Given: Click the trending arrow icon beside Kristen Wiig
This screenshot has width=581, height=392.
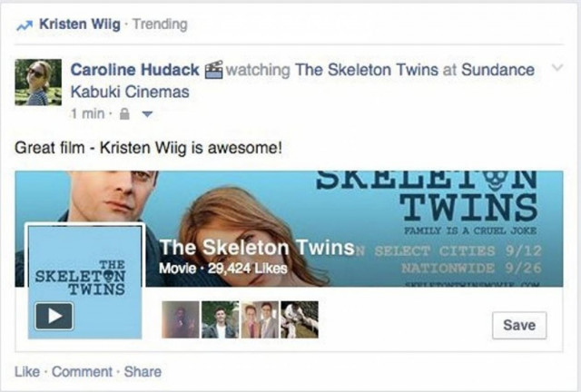Looking at the screenshot, I should pos(25,25).
